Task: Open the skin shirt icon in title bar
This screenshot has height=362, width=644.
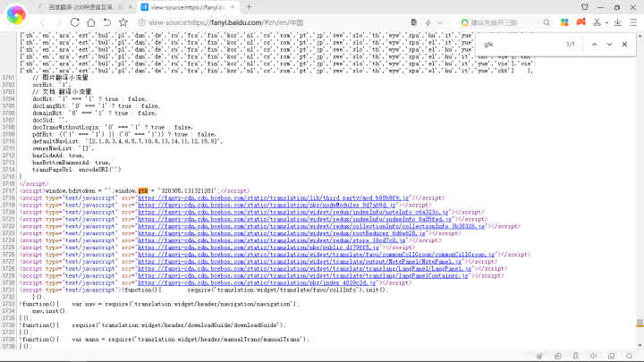Action: 584,7
